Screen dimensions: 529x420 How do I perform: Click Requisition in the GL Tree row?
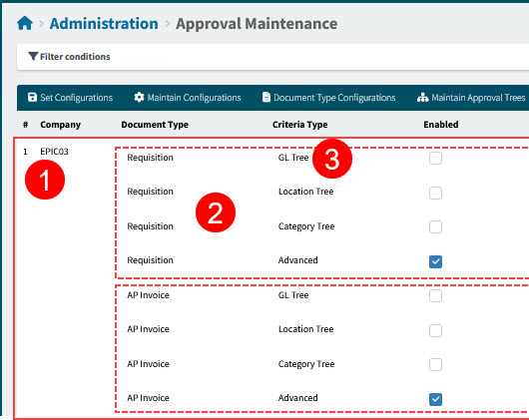point(150,158)
